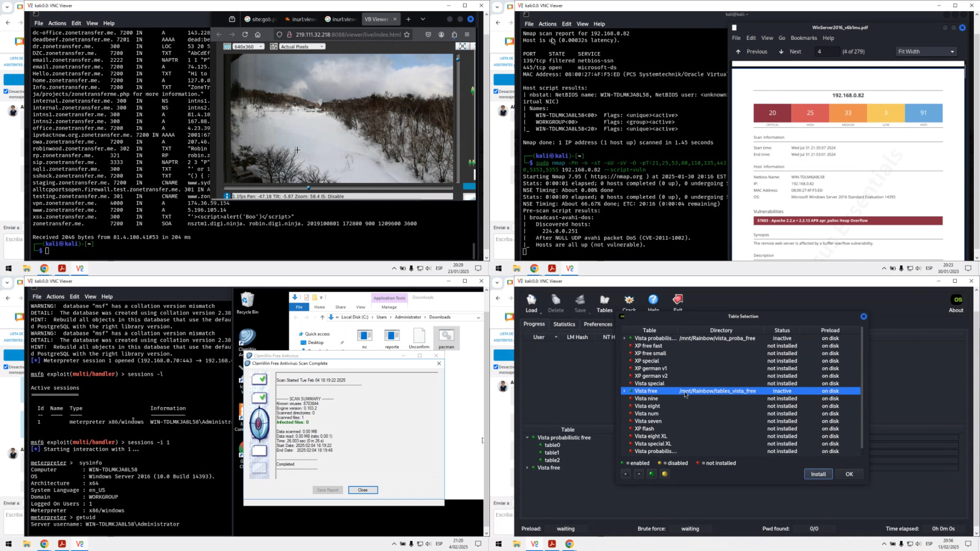Viewport: 980px width, 551px height.
Task: Open the 640x360 resolution dropdown
Action: click(x=248, y=47)
